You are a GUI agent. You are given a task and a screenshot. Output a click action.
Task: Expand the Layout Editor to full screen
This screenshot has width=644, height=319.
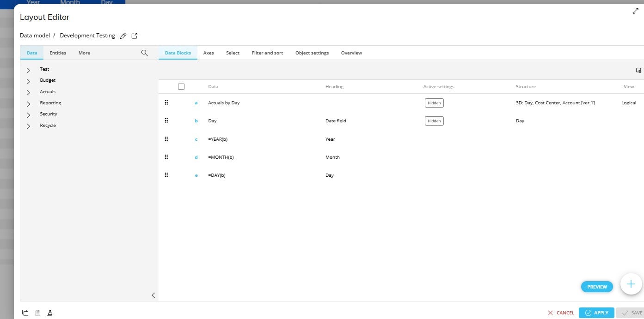(x=635, y=11)
